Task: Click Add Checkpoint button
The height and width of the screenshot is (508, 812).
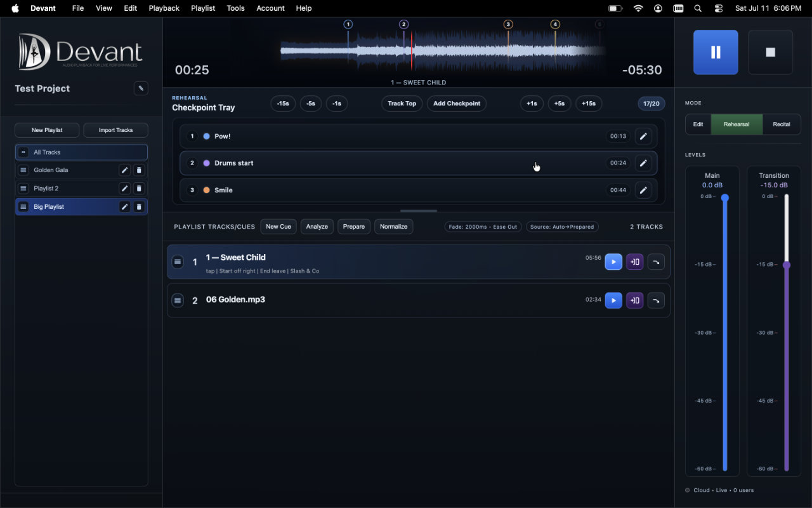Action: [457, 104]
